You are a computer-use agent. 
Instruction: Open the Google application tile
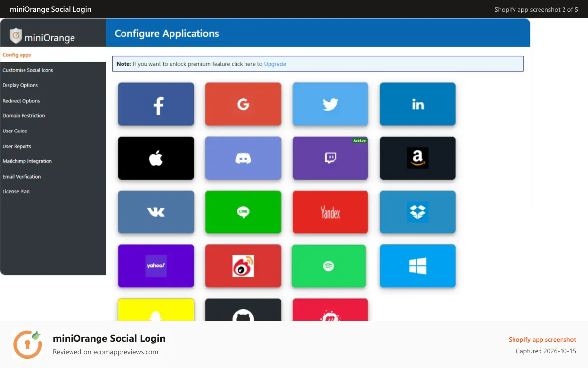click(243, 104)
